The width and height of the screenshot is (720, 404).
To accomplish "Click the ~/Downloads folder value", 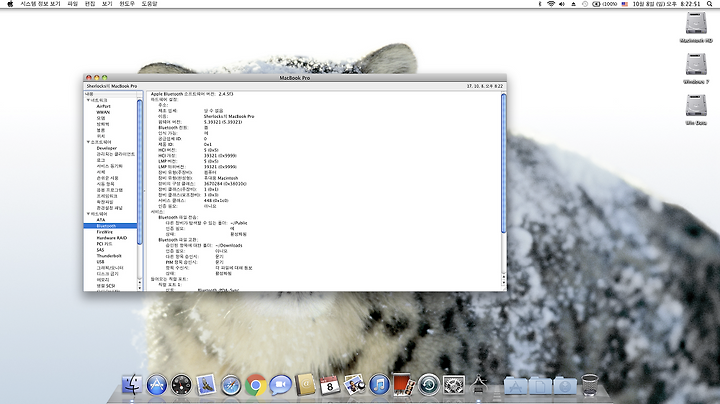I will [229, 245].
